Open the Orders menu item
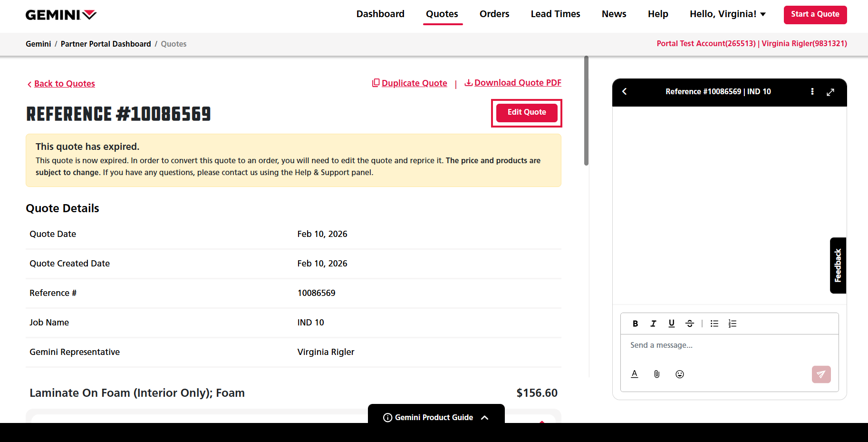 pyautogui.click(x=494, y=14)
